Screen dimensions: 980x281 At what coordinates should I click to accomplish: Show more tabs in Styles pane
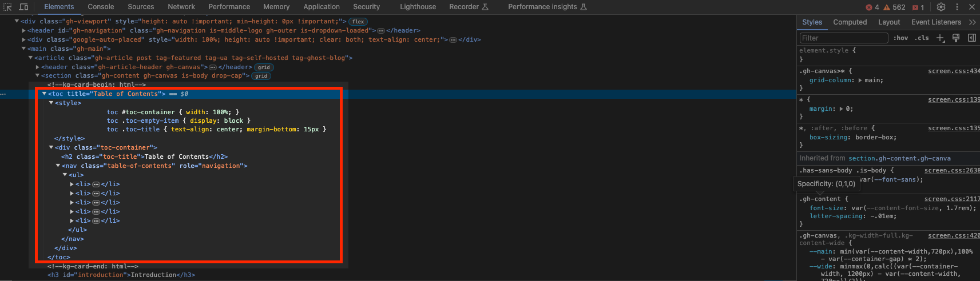[x=972, y=22]
